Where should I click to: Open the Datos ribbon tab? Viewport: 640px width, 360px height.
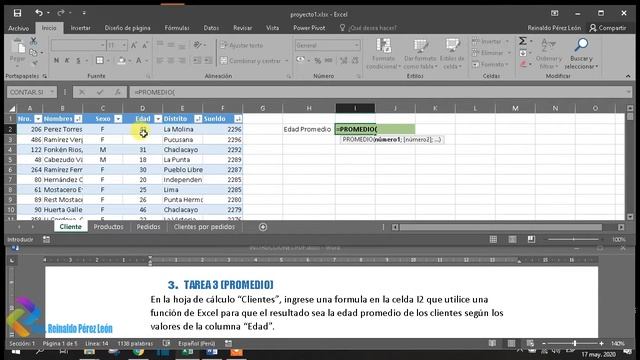pos(211,28)
